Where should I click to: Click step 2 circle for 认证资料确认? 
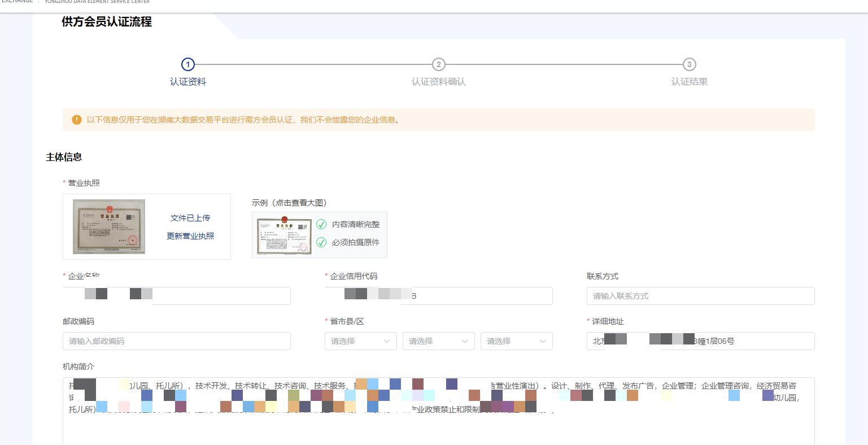point(438,64)
